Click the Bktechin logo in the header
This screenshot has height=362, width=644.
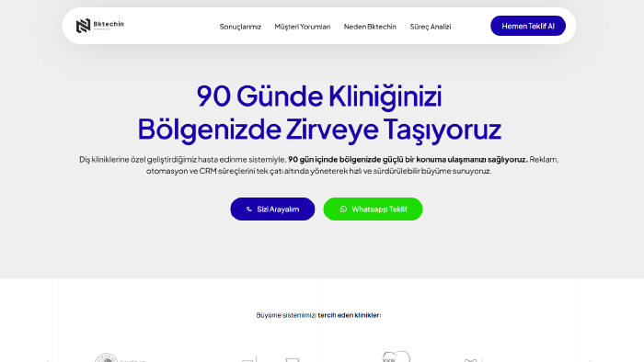click(99, 26)
